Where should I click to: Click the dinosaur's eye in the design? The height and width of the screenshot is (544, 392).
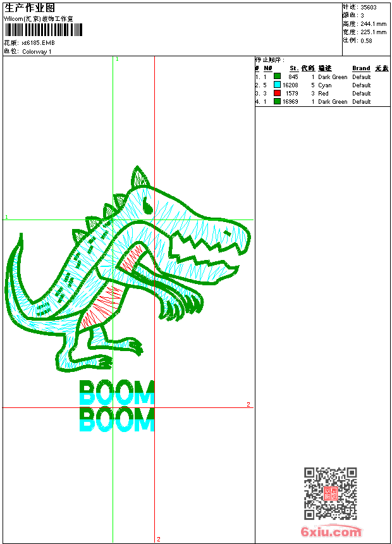click(x=147, y=205)
